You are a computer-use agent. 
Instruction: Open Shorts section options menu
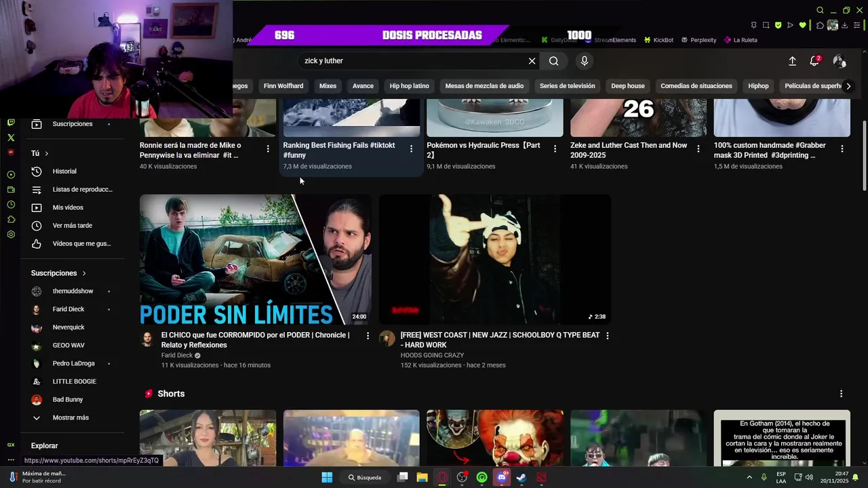click(x=841, y=394)
